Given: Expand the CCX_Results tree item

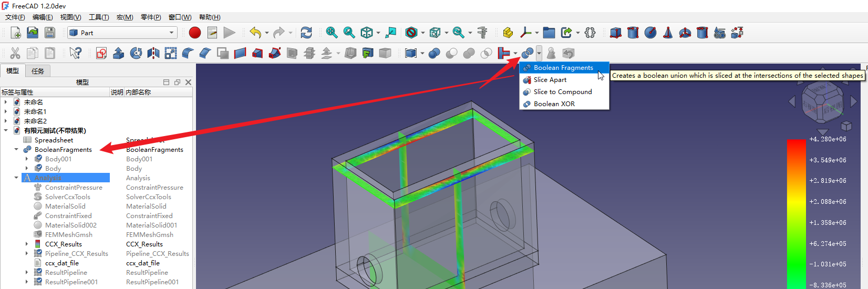Looking at the screenshot, I should 27,244.
